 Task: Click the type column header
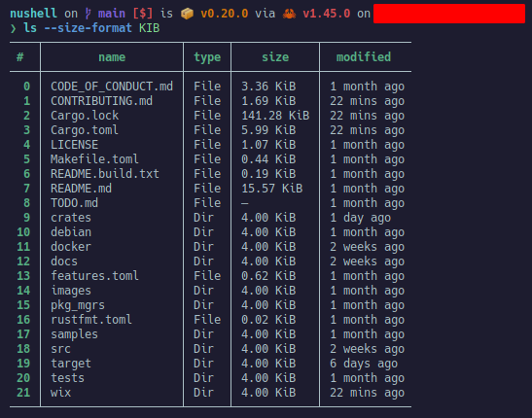(207, 57)
